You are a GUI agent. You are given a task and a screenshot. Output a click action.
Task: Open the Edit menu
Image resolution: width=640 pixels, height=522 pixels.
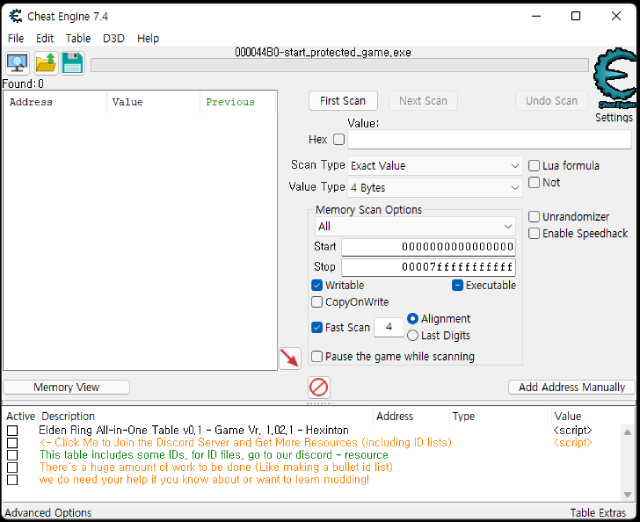click(45, 38)
